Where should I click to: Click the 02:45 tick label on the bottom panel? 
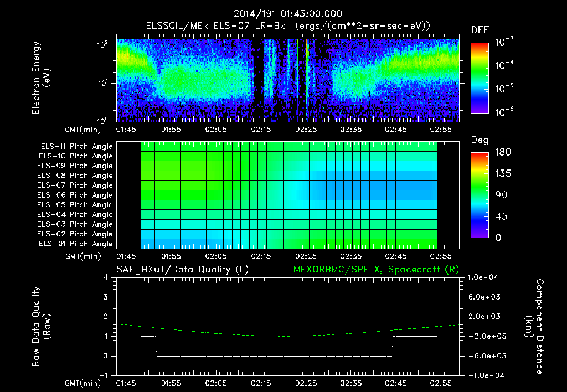pos(395,383)
